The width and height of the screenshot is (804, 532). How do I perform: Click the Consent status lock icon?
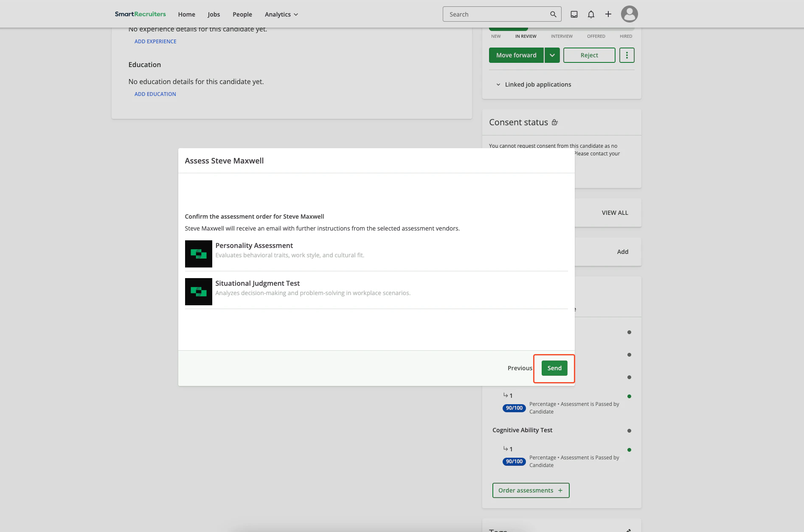point(554,122)
